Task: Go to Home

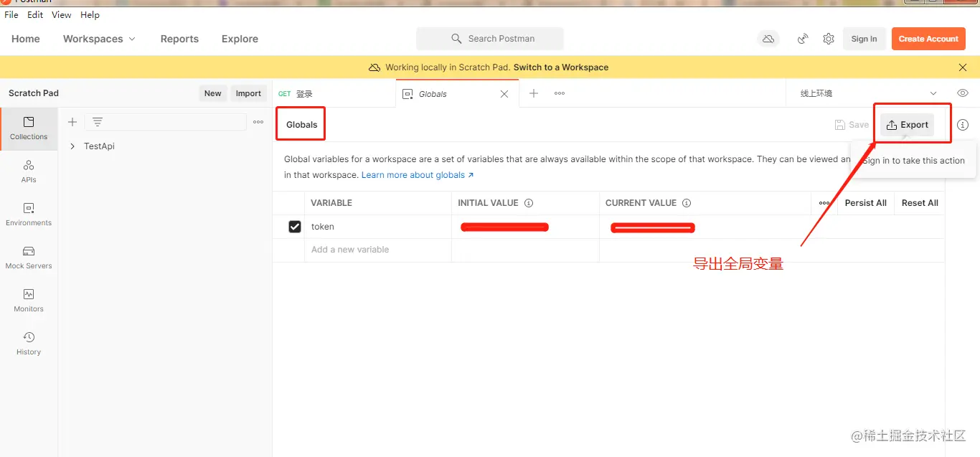Action: (26, 39)
